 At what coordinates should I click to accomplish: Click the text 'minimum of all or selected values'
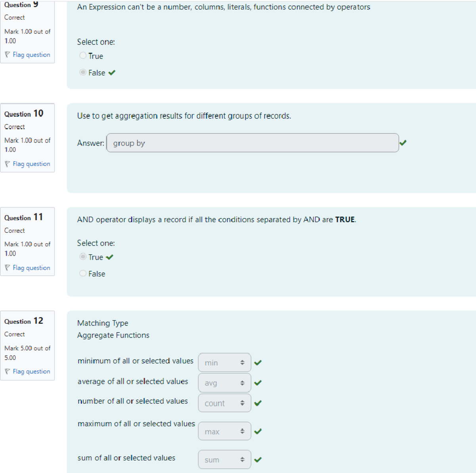tap(136, 361)
